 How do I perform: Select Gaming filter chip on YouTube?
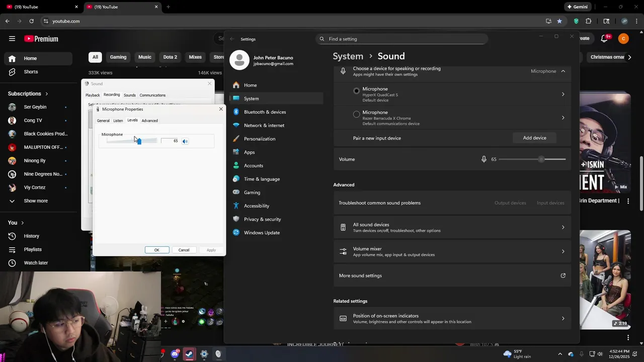(118, 57)
